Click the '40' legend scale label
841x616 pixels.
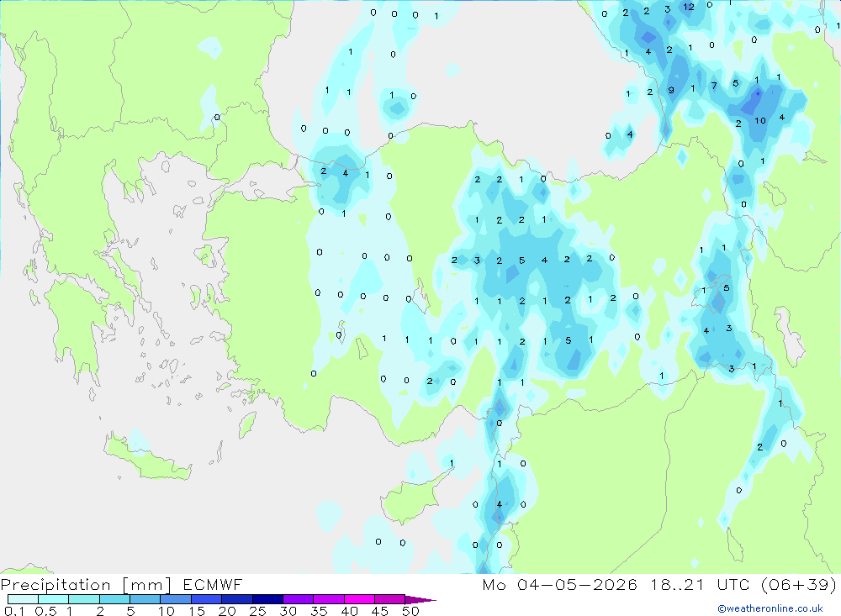coord(349,611)
